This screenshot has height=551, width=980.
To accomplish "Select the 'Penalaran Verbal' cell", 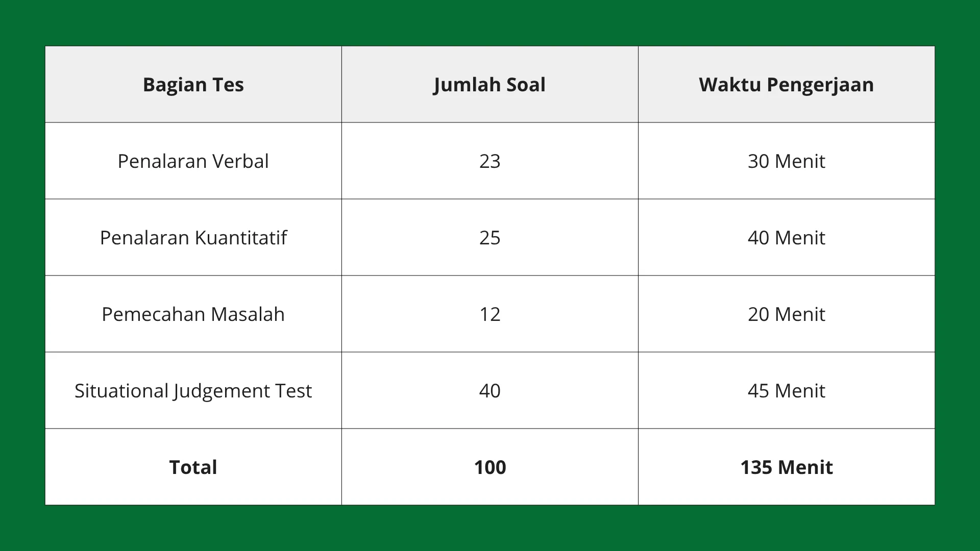I will point(193,161).
